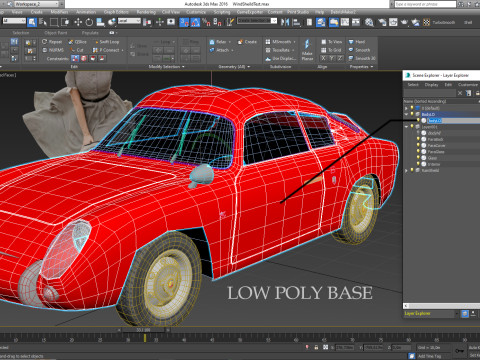Toggle lightbulb visibility for Glass object
The image size is (480, 360).
[418, 158]
